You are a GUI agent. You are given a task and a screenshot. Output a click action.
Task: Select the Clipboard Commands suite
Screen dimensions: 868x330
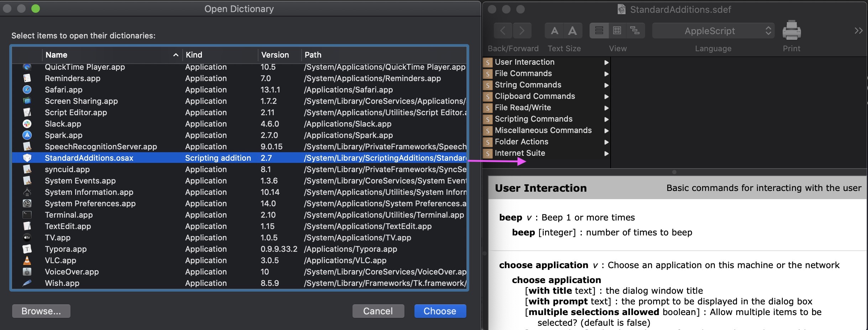point(535,96)
